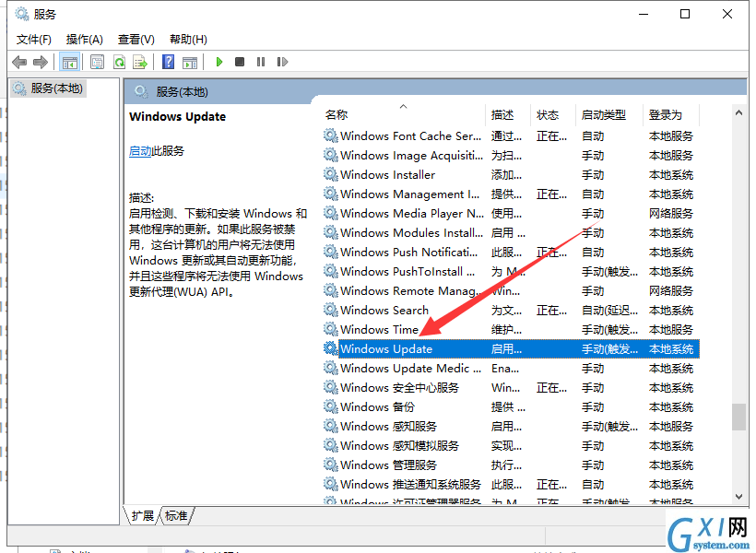Open the 文件(F) menu
756x553 pixels.
point(34,39)
